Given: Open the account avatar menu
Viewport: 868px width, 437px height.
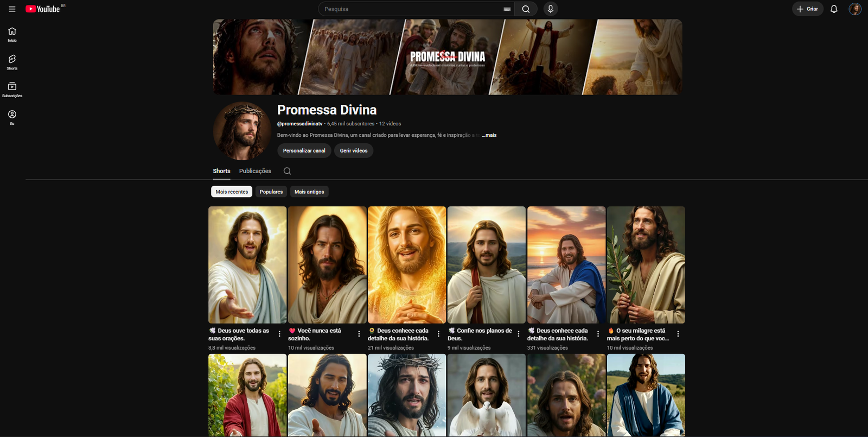Looking at the screenshot, I should (855, 9).
